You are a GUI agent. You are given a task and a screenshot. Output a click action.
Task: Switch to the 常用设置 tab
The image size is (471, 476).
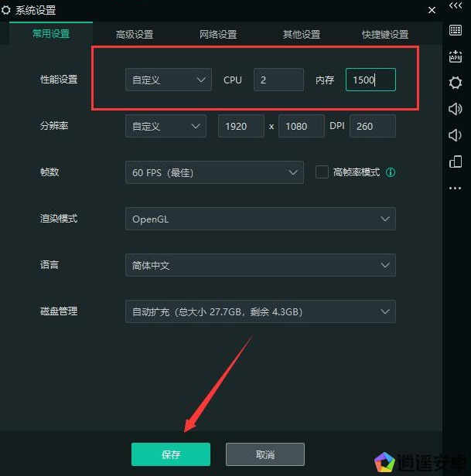[x=51, y=34]
